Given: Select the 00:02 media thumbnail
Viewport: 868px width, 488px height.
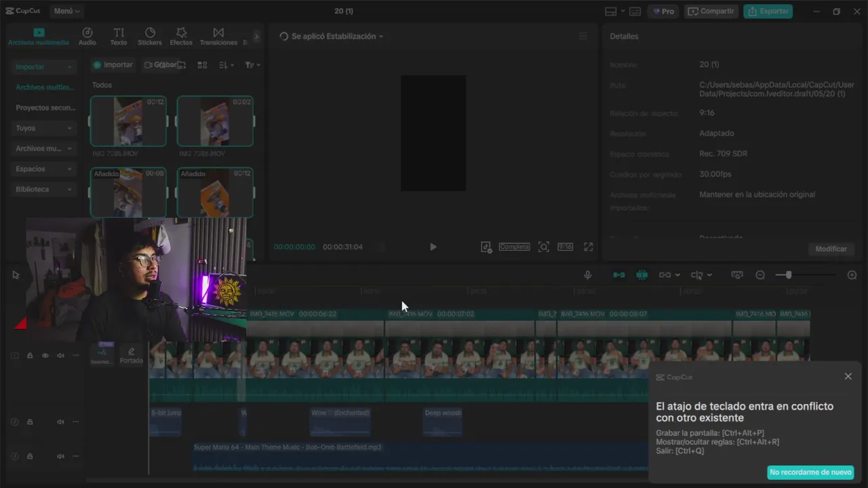Looking at the screenshot, I should (215, 121).
